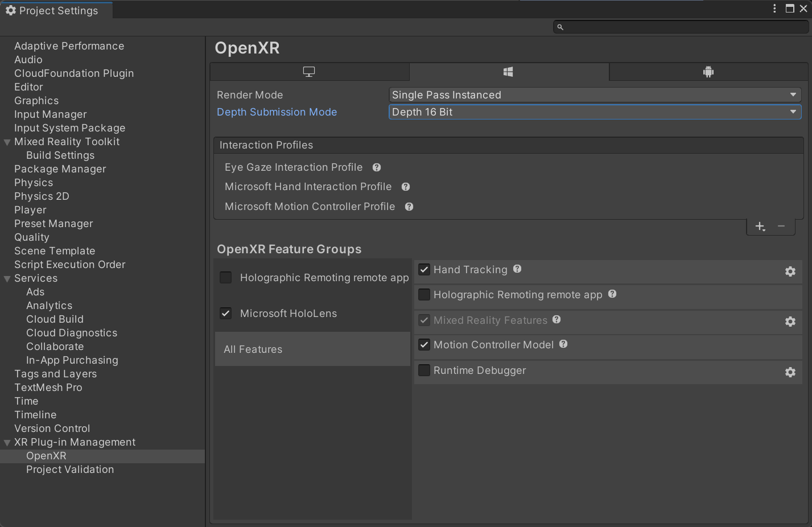812x527 pixels.
Task: Open Player settings
Action: click(30, 210)
